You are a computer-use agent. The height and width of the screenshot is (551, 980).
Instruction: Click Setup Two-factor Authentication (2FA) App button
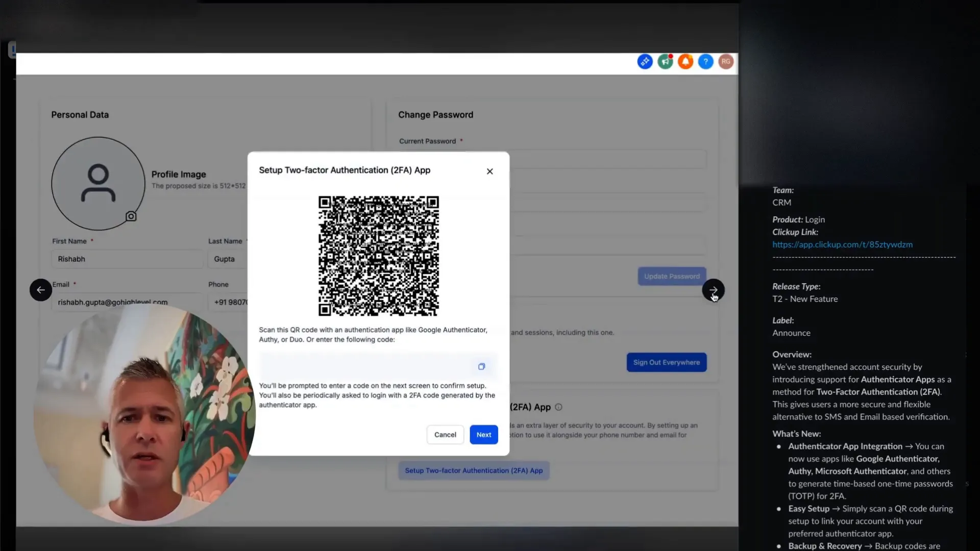pos(474,470)
